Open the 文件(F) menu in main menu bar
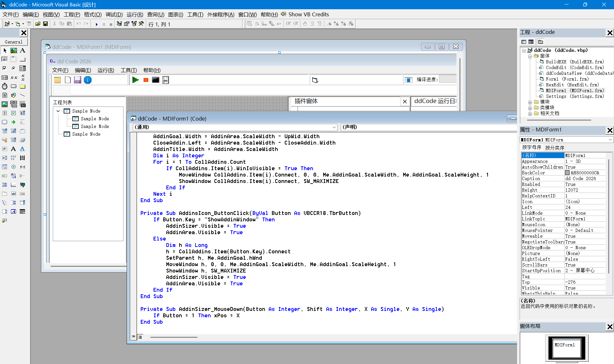 (x=11, y=14)
